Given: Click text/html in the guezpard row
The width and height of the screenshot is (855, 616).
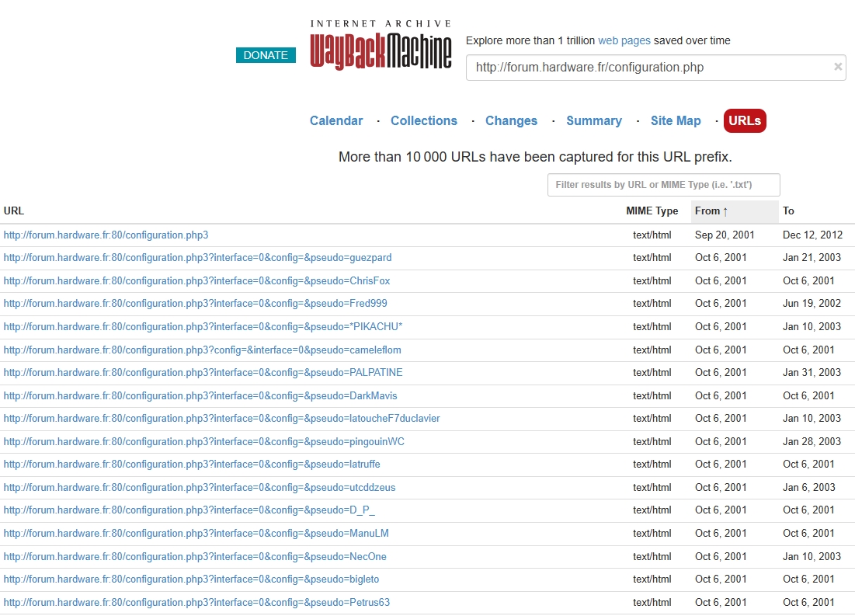Looking at the screenshot, I should (x=652, y=258).
